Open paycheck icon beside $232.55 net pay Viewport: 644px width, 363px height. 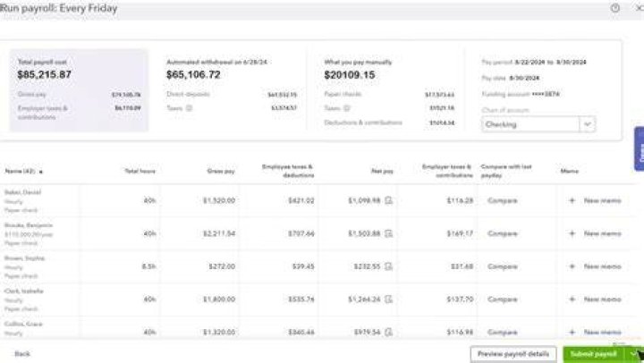click(388, 266)
